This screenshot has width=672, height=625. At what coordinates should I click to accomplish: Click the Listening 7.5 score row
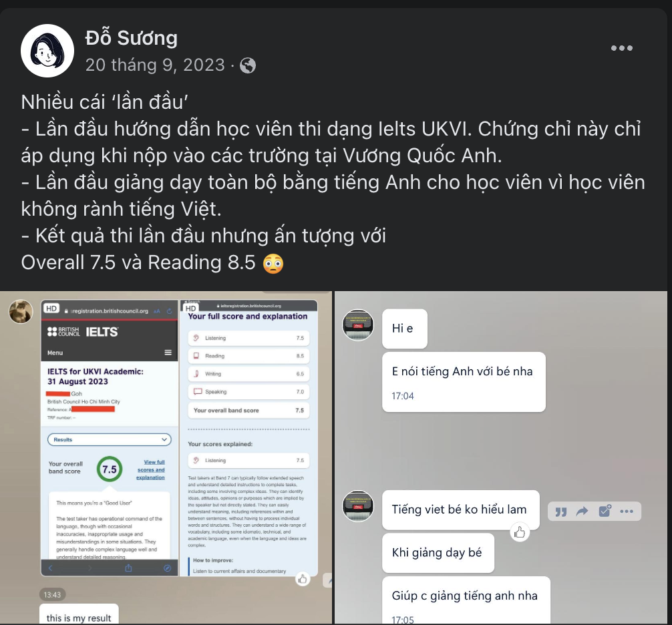click(x=248, y=338)
